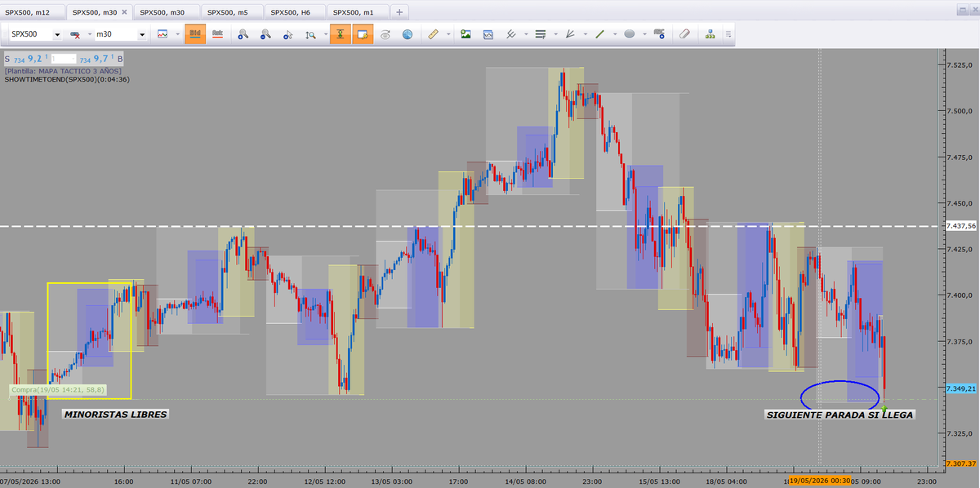Select the pitchfork channel drawing tool
The width and height of the screenshot is (980, 488).
[x=511, y=34]
